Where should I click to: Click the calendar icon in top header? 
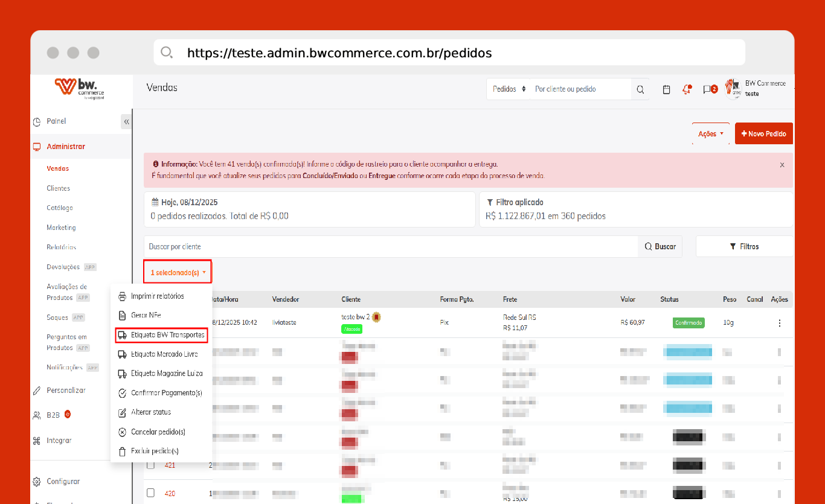pyautogui.click(x=666, y=89)
